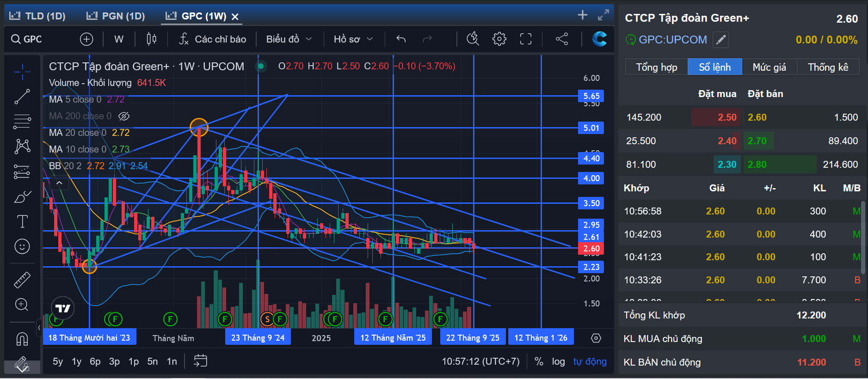
Task: Switch to the TLD (1D) chart tab
Action: 37,16
